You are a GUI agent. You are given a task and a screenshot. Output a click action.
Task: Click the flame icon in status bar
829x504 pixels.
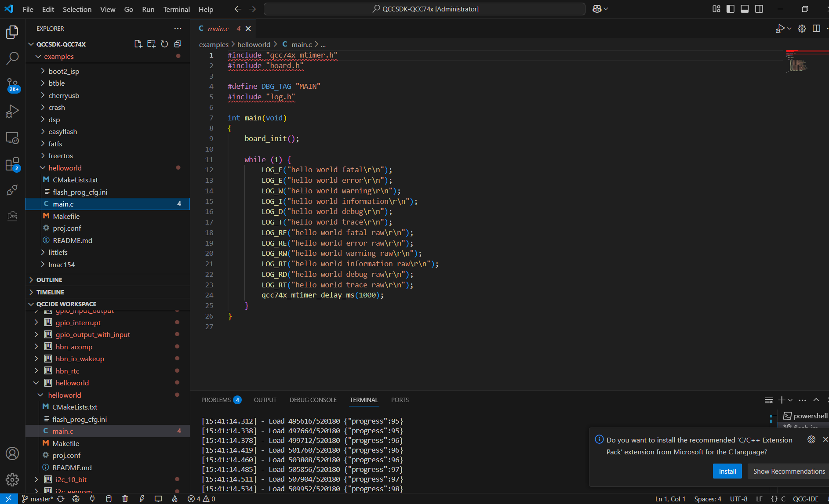coord(175,499)
